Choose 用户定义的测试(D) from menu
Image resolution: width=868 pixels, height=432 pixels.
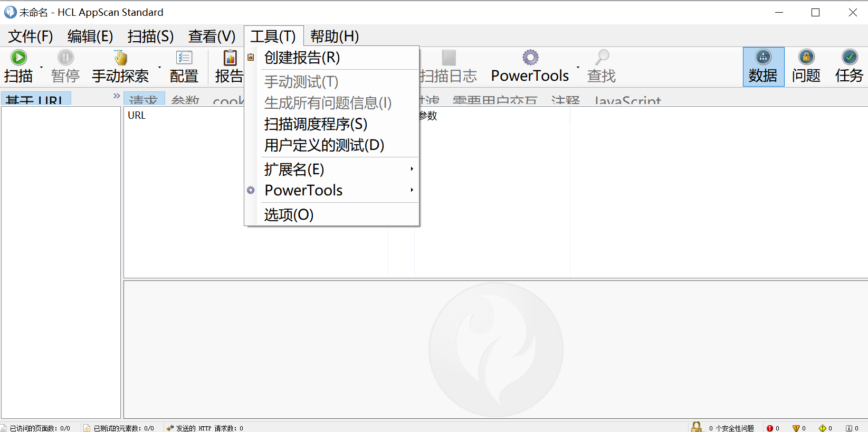[x=332, y=145]
